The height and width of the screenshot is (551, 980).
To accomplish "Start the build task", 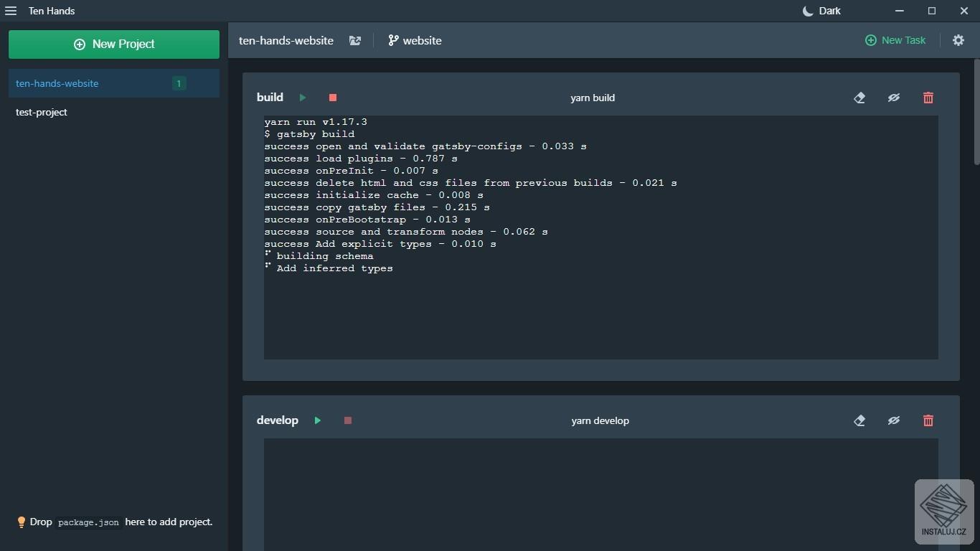I will 303,98.
